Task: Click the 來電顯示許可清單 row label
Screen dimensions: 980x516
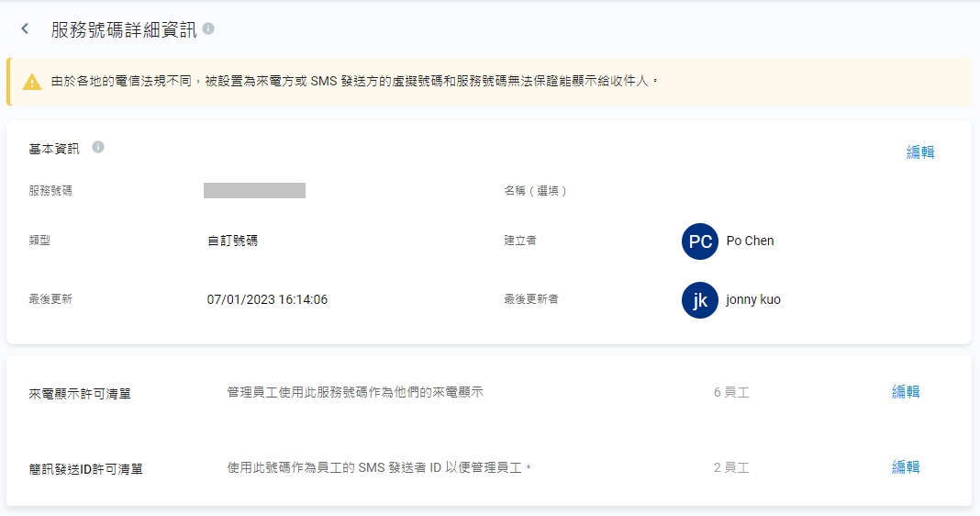Action: coord(80,394)
